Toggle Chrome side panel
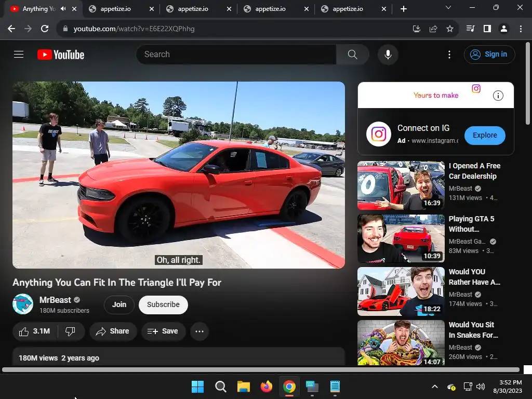Image resolution: width=532 pixels, height=399 pixels. (487, 29)
